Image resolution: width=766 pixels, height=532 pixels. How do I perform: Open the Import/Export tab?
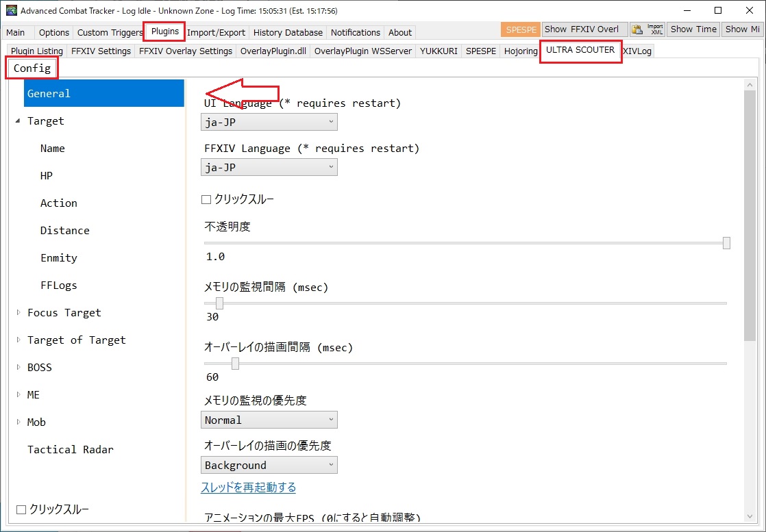pyautogui.click(x=216, y=33)
